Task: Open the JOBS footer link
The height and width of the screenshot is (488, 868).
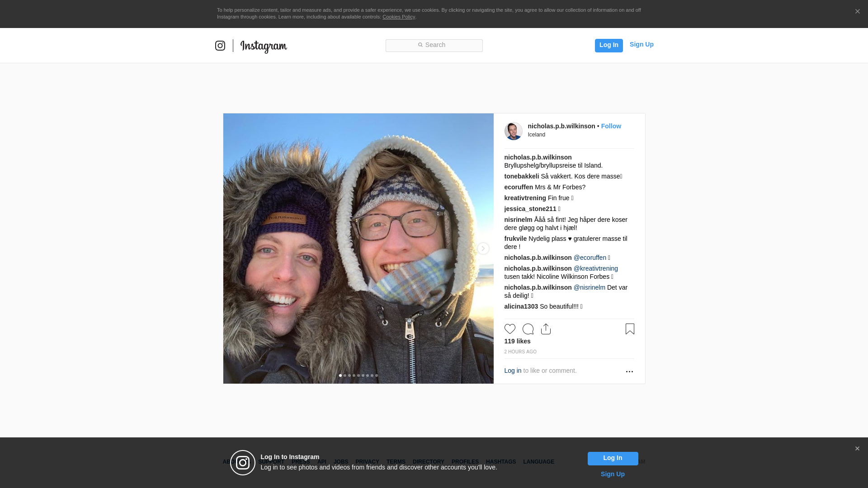Action: click(x=341, y=462)
